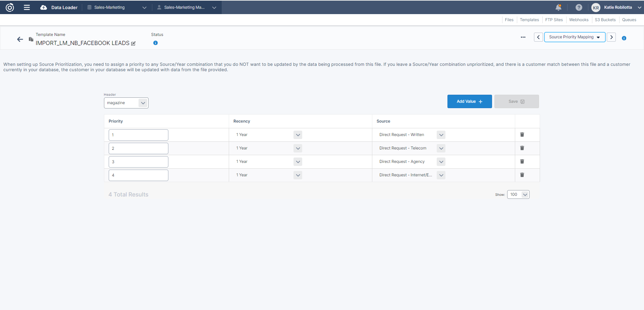This screenshot has width=644, height=310.
Task: Edit the template name with pencil icon
Action: point(133,43)
